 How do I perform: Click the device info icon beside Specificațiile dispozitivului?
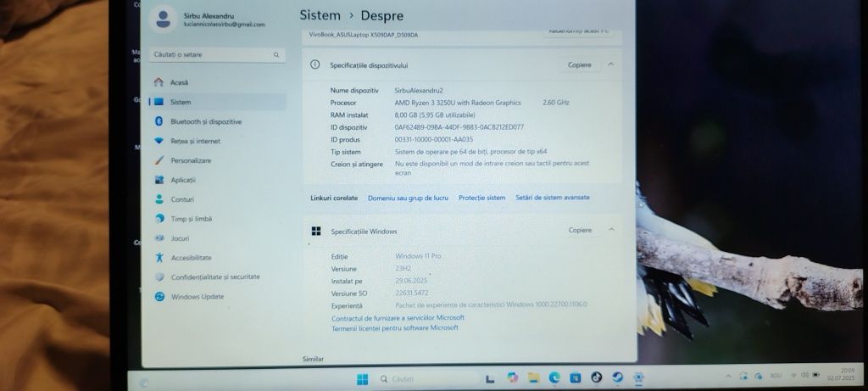coord(315,64)
